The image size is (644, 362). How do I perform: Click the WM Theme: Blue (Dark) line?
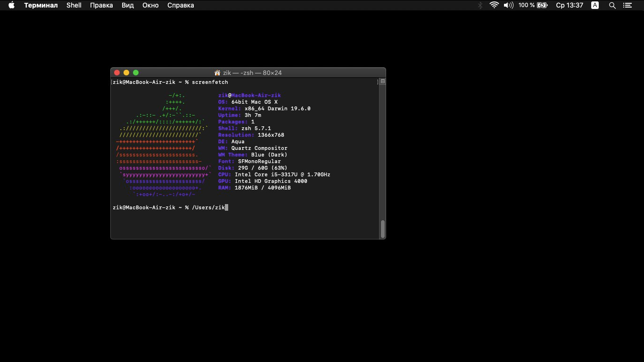point(253,155)
